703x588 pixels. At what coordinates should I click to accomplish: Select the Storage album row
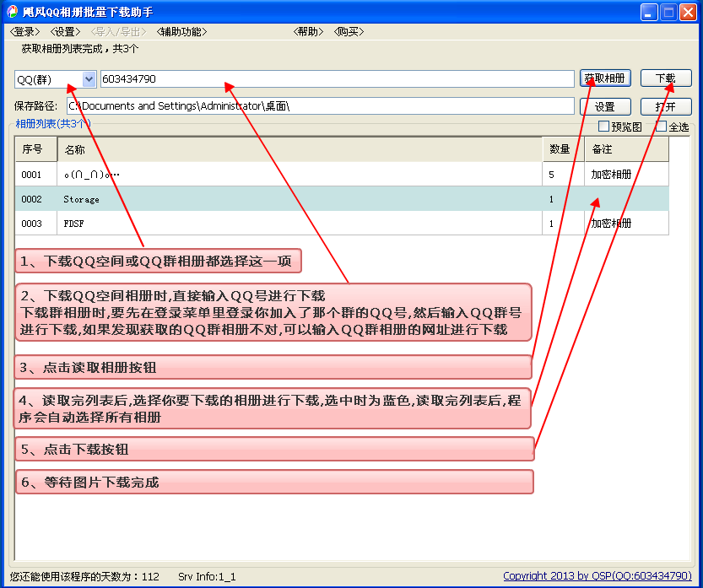(x=342, y=199)
